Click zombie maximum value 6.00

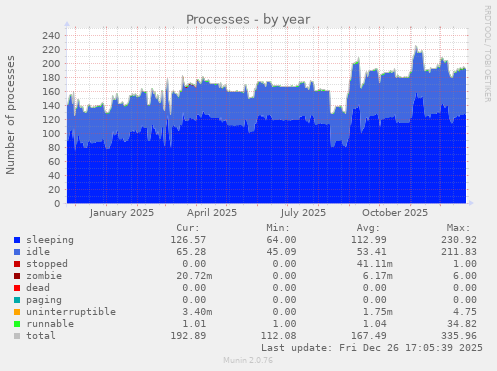(465, 276)
